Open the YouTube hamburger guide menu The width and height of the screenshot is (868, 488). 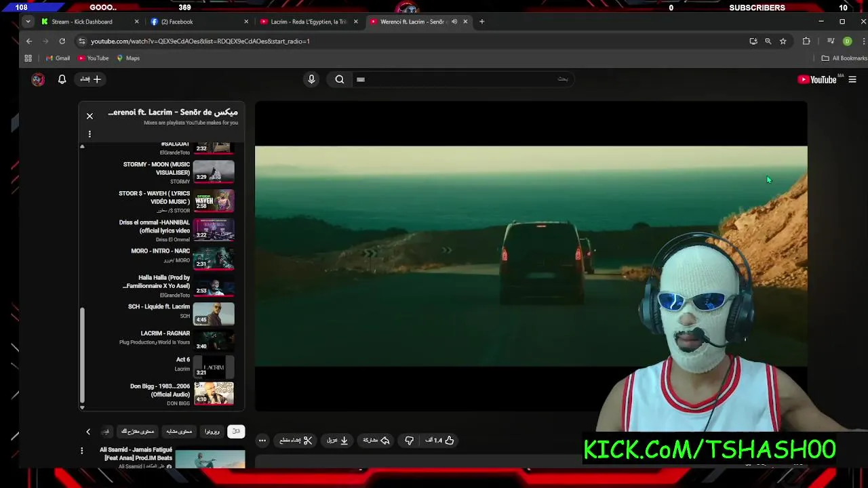[x=852, y=79]
